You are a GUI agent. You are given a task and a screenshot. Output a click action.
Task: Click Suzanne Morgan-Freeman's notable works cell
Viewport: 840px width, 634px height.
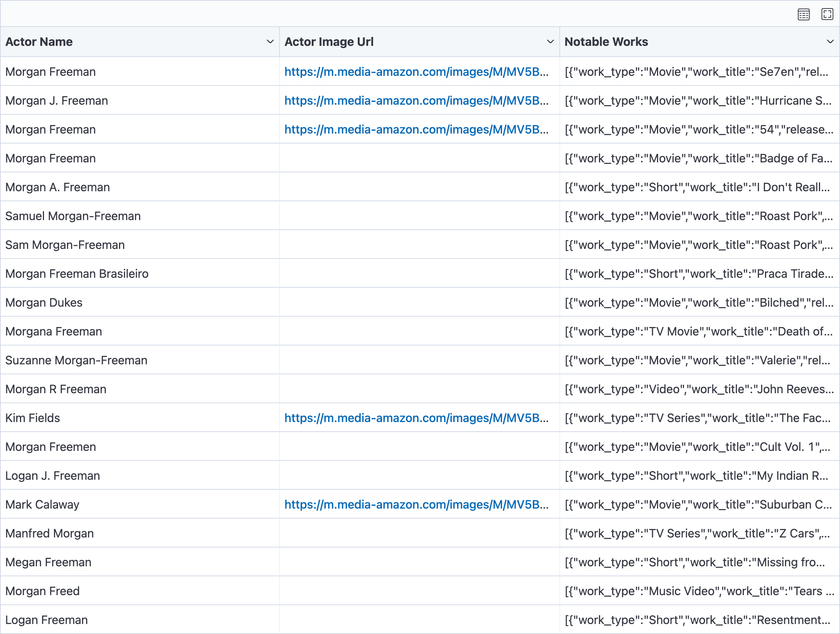coord(697,361)
